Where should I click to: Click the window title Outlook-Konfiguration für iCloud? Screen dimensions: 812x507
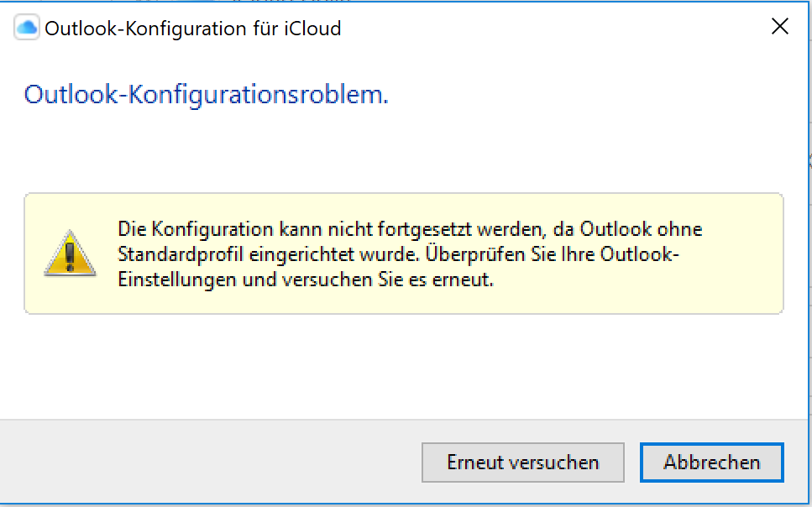[192, 29]
